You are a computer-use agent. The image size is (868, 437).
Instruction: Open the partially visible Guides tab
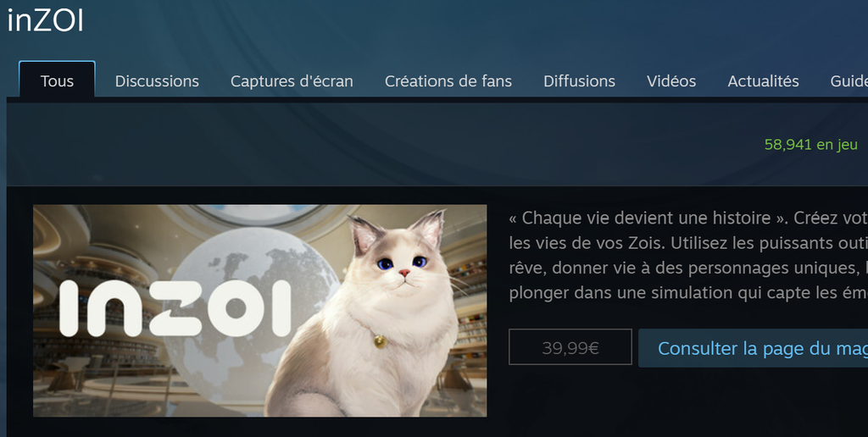click(x=849, y=80)
